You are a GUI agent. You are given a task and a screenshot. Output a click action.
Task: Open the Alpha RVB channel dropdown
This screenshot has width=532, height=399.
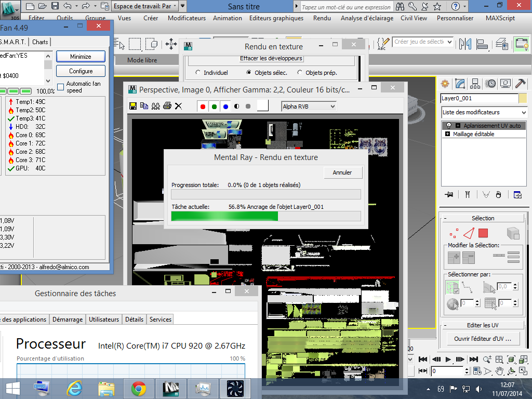tap(309, 107)
